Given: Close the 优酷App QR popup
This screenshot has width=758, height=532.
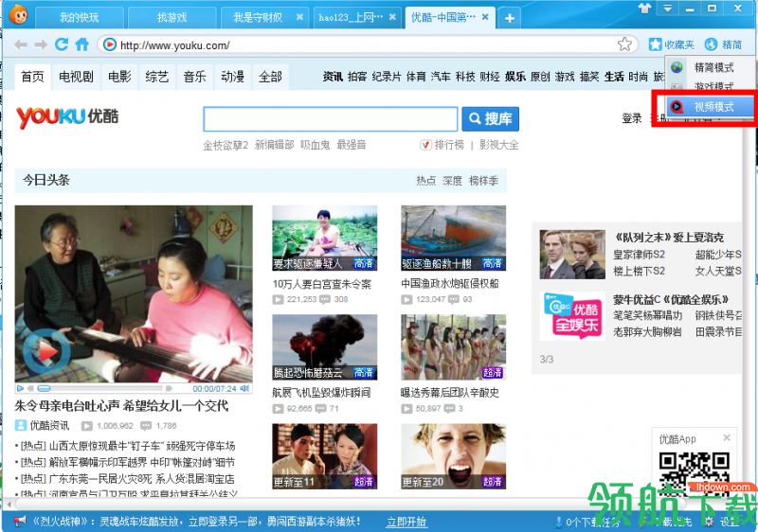Looking at the screenshot, I should 727,438.
